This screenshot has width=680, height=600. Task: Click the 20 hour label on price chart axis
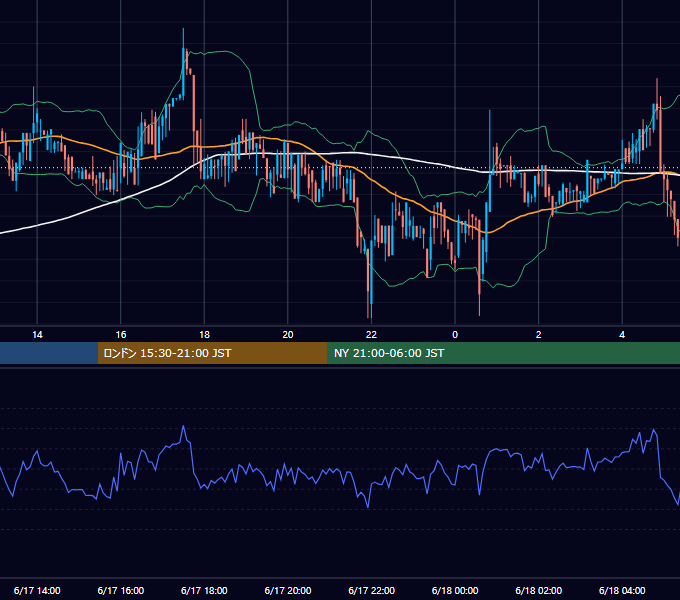(x=288, y=335)
